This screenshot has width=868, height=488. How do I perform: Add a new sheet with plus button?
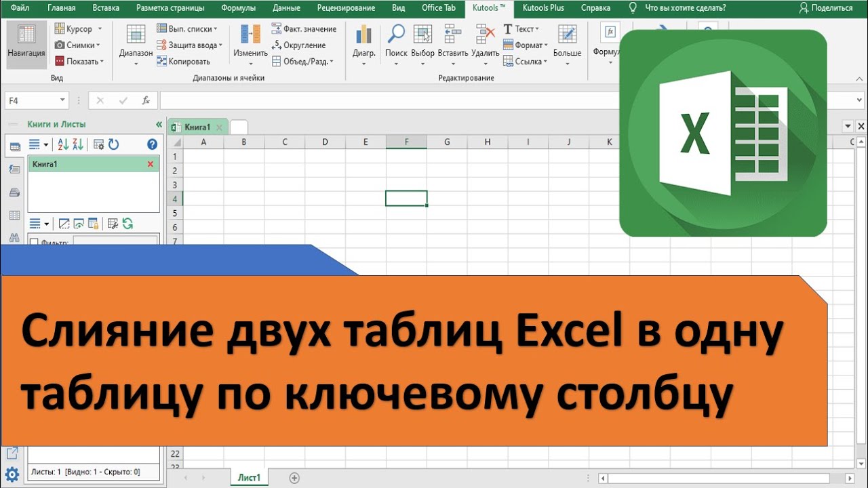click(x=294, y=478)
